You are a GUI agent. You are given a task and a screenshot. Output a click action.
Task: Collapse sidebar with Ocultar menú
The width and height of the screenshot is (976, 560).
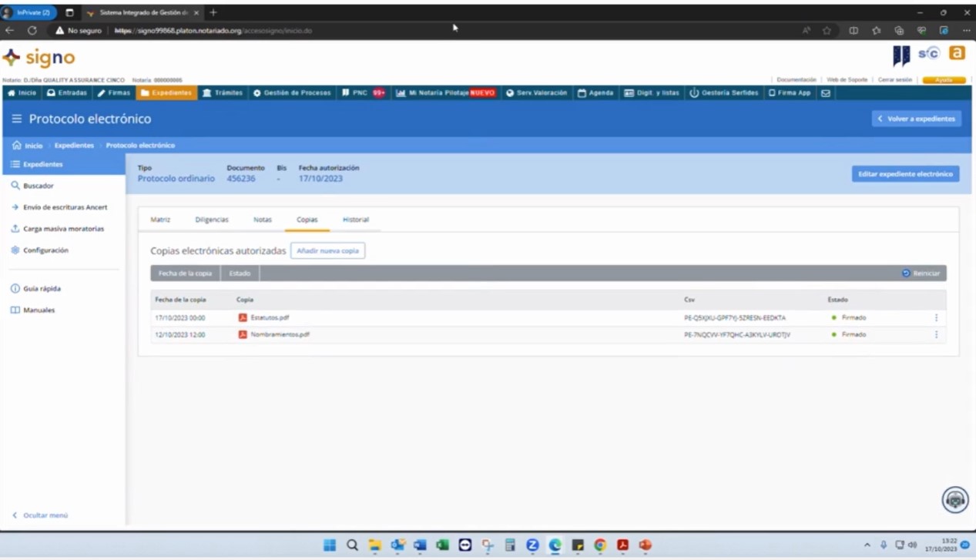click(x=45, y=515)
